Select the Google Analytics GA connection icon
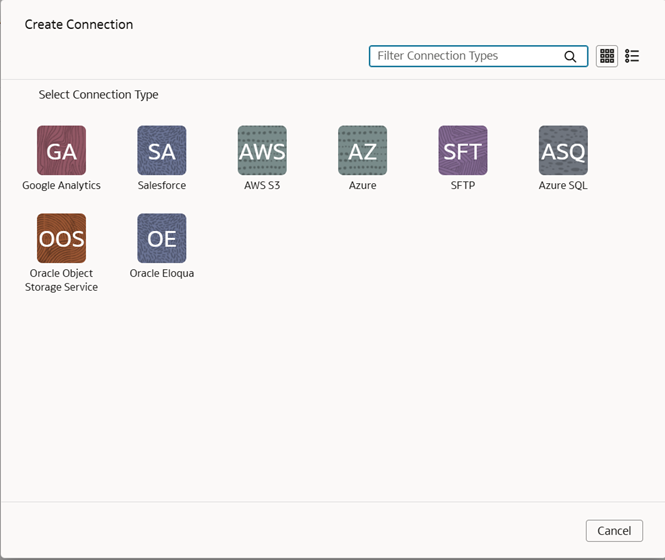This screenshot has height=560, width=665. coord(61,150)
